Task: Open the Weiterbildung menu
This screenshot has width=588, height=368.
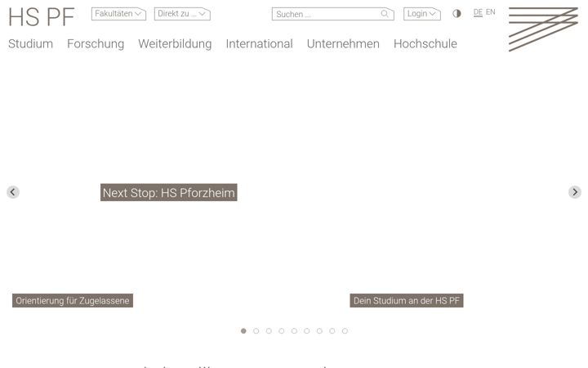Action: click(x=175, y=43)
